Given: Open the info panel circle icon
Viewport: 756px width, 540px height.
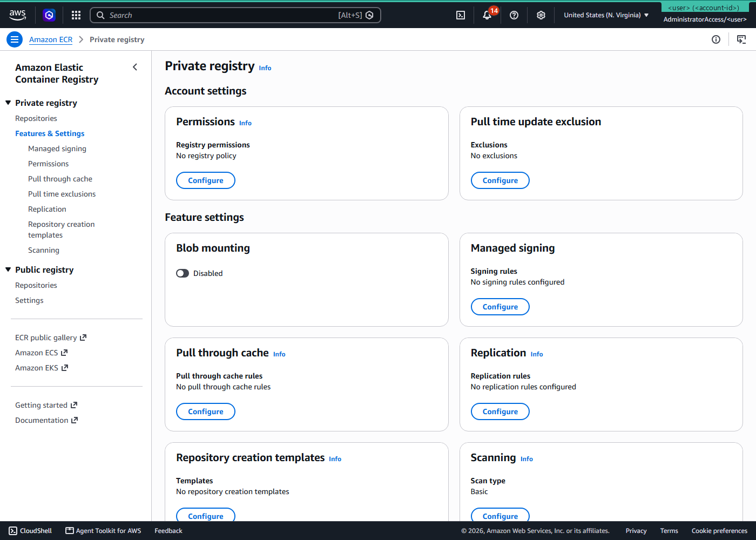Looking at the screenshot, I should tap(716, 39).
